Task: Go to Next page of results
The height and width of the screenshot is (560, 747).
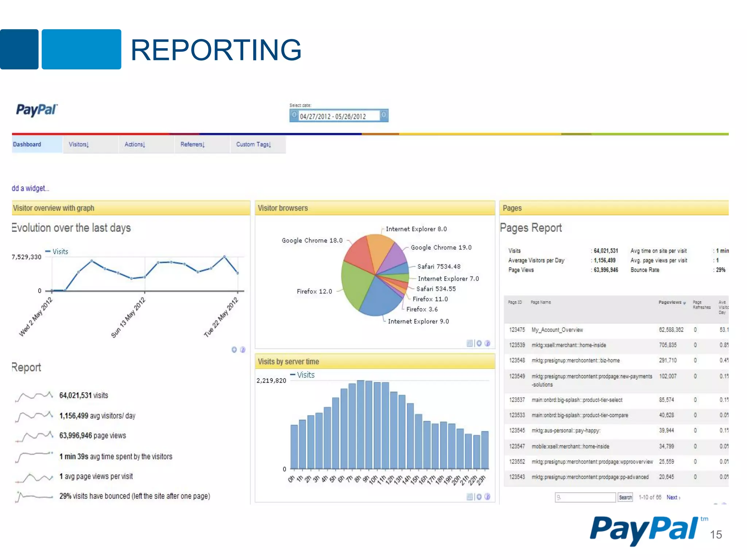Action: point(673,497)
